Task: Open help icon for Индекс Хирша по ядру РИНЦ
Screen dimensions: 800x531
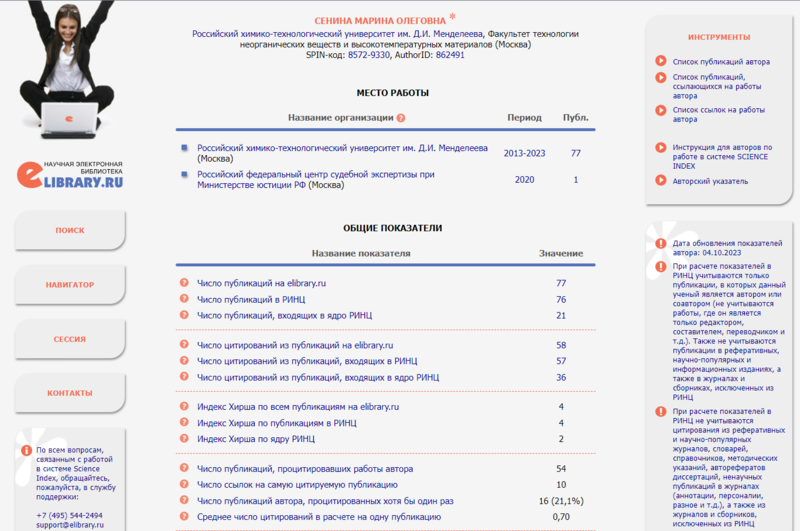Action: pos(184,438)
